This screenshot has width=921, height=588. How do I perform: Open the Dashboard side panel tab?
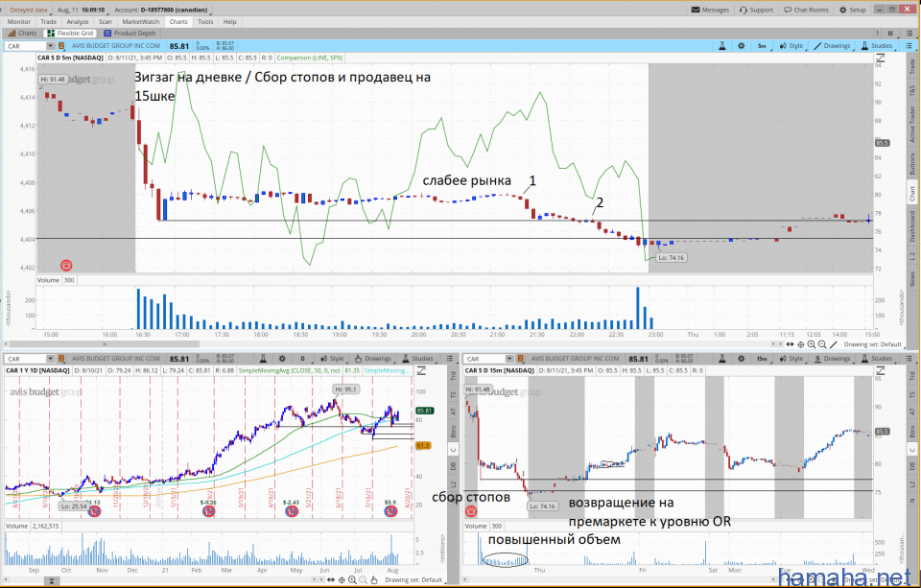(x=912, y=226)
